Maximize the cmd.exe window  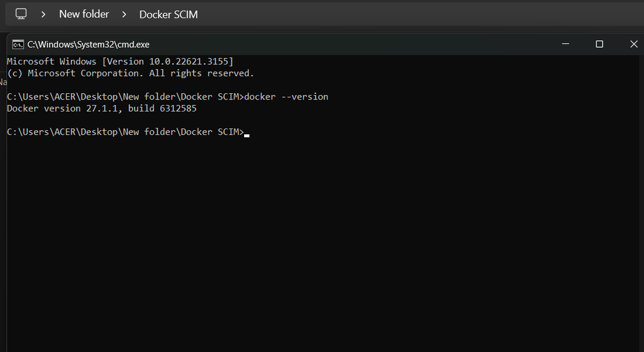point(599,44)
